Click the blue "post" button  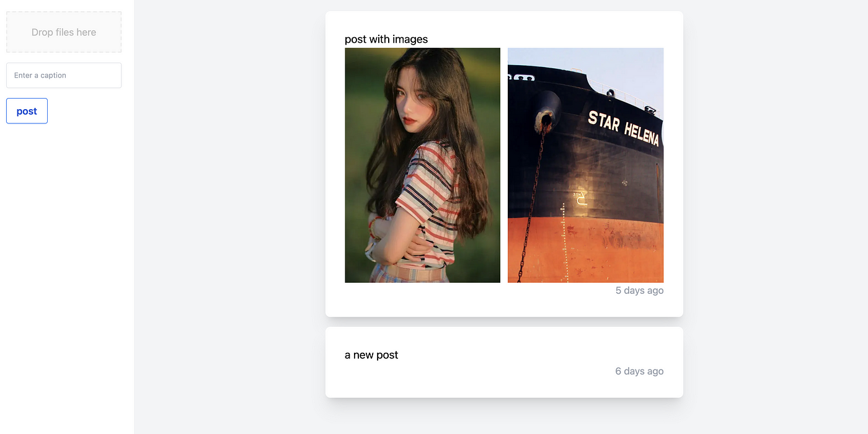coord(27,111)
